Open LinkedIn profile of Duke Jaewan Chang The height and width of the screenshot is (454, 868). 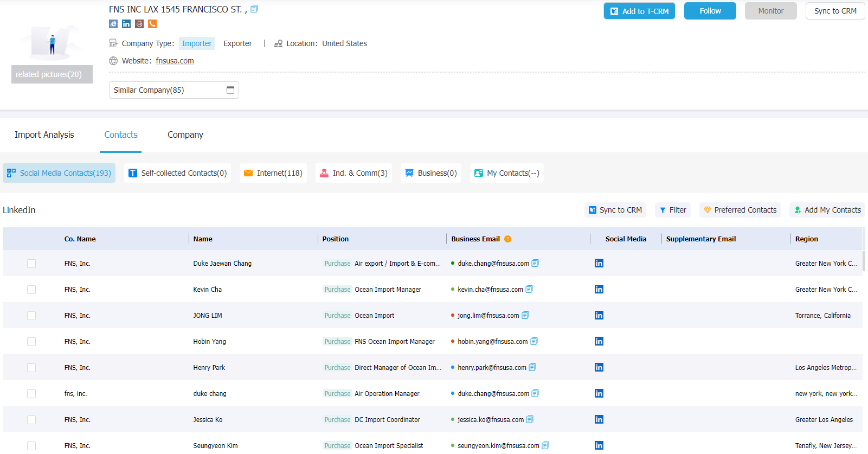point(599,263)
